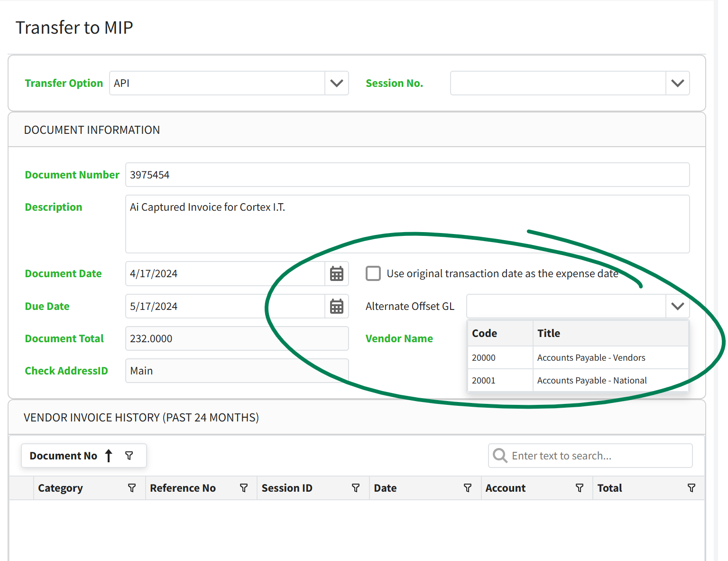728x561 pixels.
Task: Click the Category column header
Action: 60,488
